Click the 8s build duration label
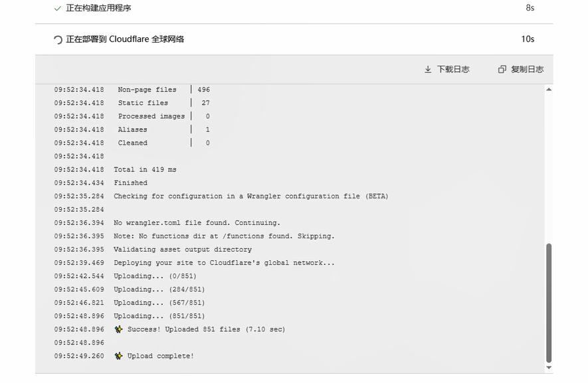The image size is (588, 383). pyautogui.click(x=530, y=8)
